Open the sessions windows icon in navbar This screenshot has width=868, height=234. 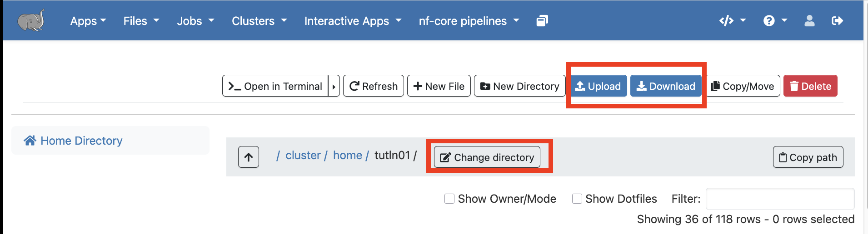point(542,21)
